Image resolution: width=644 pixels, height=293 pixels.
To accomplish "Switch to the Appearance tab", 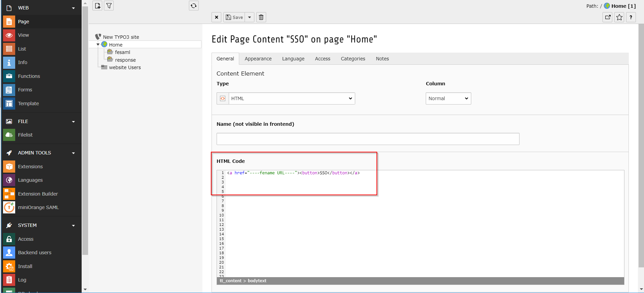I will [x=258, y=59].
